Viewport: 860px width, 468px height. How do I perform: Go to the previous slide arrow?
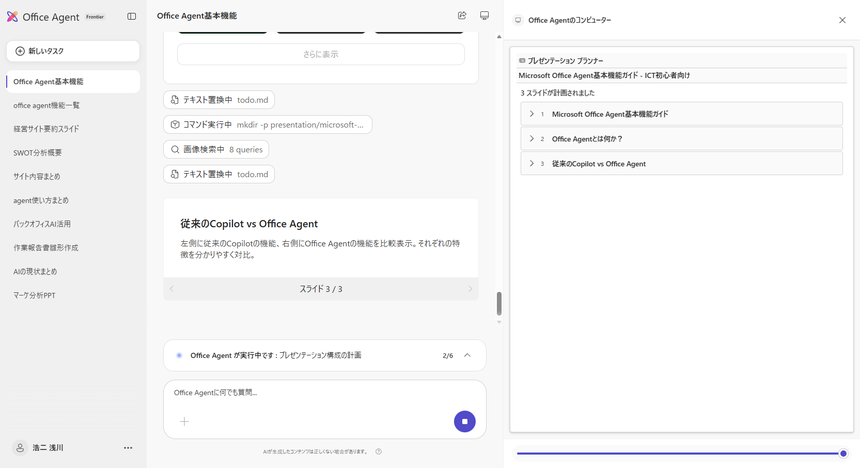(x=172, y=289)
